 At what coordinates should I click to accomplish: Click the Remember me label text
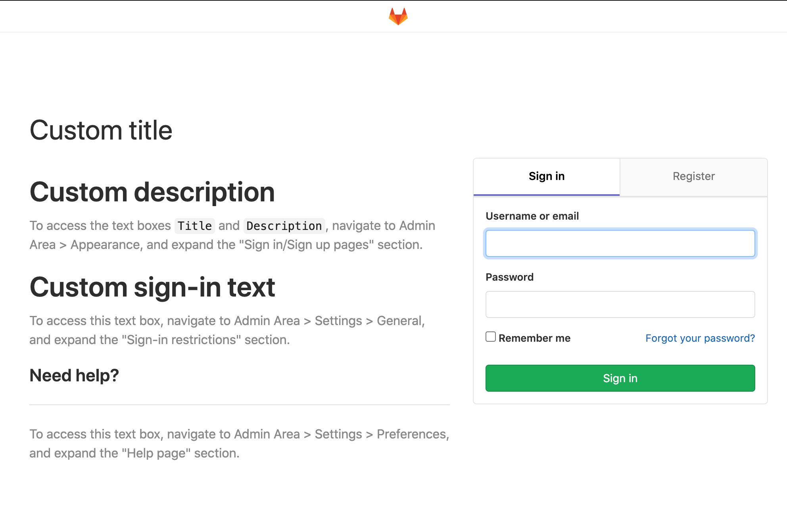535,338
